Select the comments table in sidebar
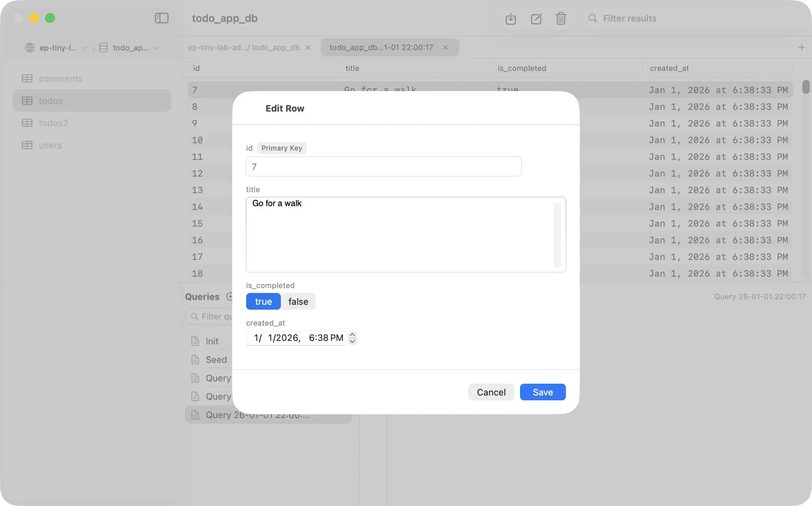Viewport: 812px width, 506px height. pyautogui.click(x=92, y=79)
